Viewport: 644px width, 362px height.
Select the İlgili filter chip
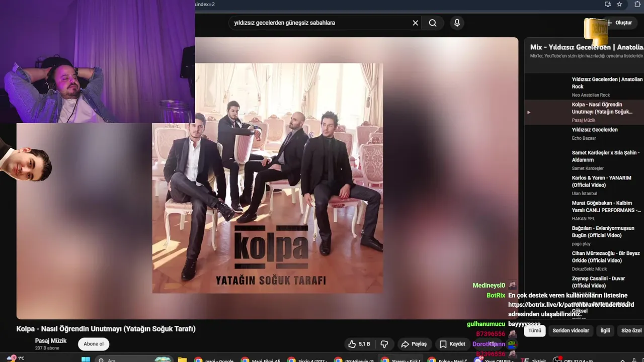605,331
